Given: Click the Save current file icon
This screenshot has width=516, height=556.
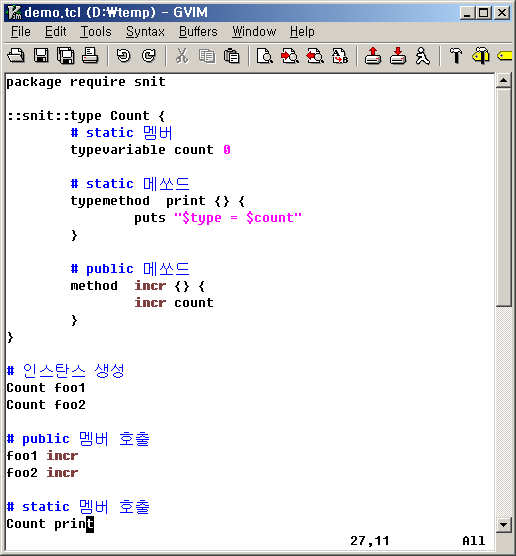Looking at the screenshot, I should (x=41, y=56).
